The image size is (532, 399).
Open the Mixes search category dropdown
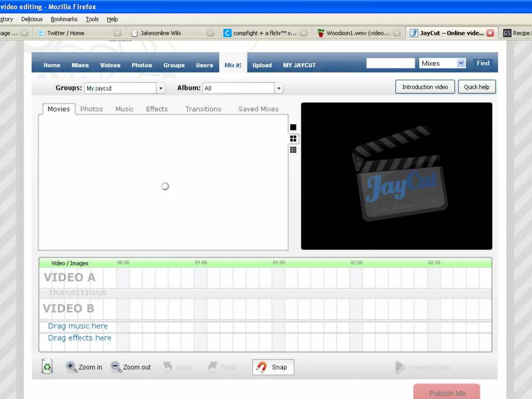pyautogui.click(x=461, y=63)
